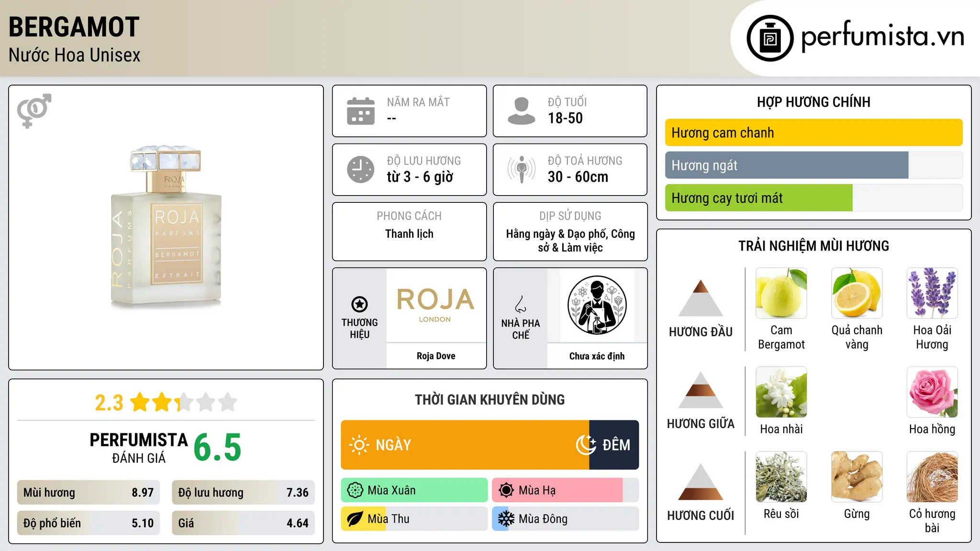Click the middle notes pyramid icon

pyautogui.click(x=701, y=390)
